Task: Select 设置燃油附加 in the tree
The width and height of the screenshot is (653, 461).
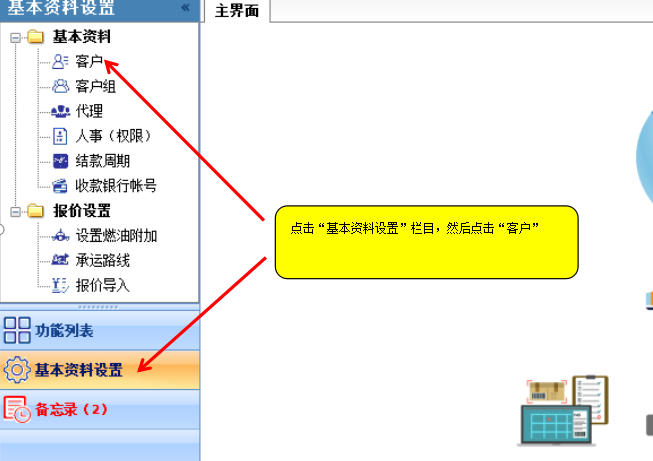Action: click(x=116, y=236)
